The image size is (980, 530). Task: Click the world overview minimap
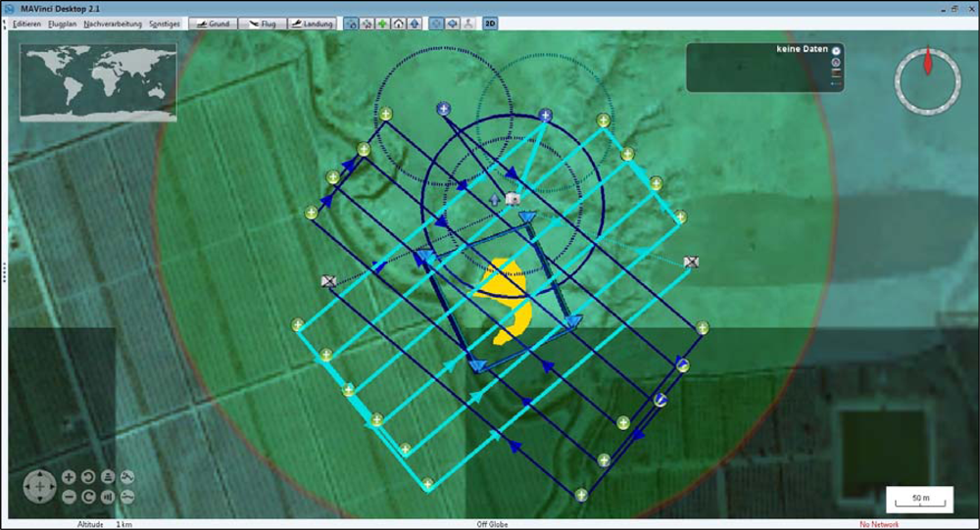coord(98,82)
